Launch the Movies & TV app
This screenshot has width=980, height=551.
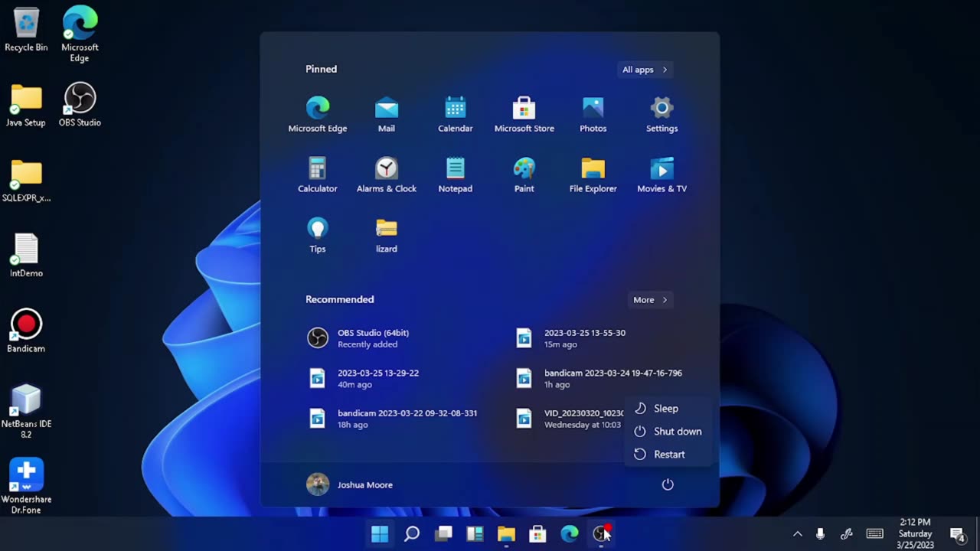coord(661,175)
